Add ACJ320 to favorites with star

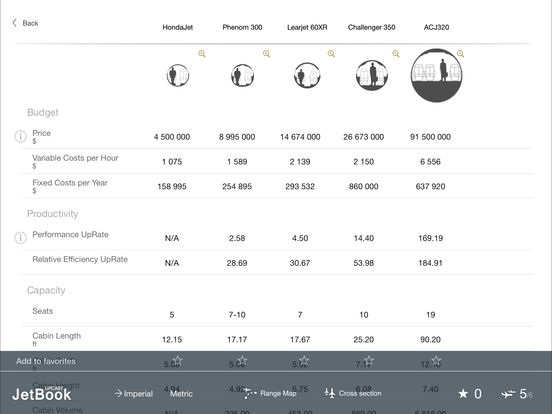coord(436,360)
